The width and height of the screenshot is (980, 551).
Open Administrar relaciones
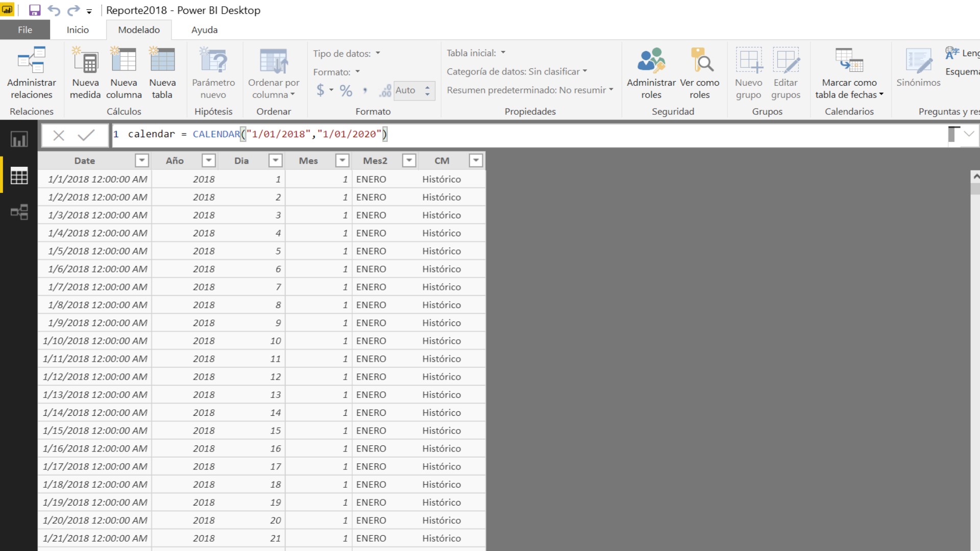pyautogui.click(x=32, y=73)
